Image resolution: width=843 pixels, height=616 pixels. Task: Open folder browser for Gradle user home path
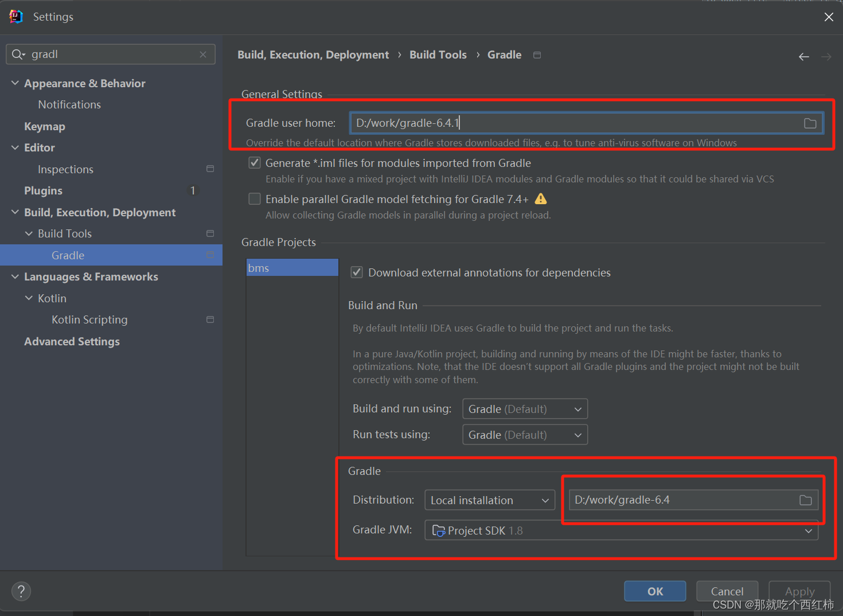click(x=810, y=123)
